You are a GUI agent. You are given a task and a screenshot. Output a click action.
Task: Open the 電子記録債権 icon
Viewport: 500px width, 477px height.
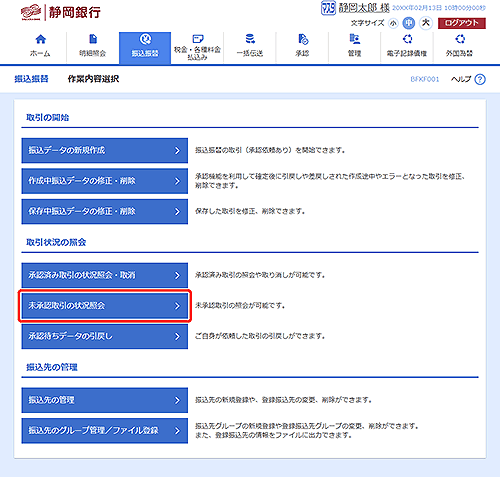click(x=407, y=39)
